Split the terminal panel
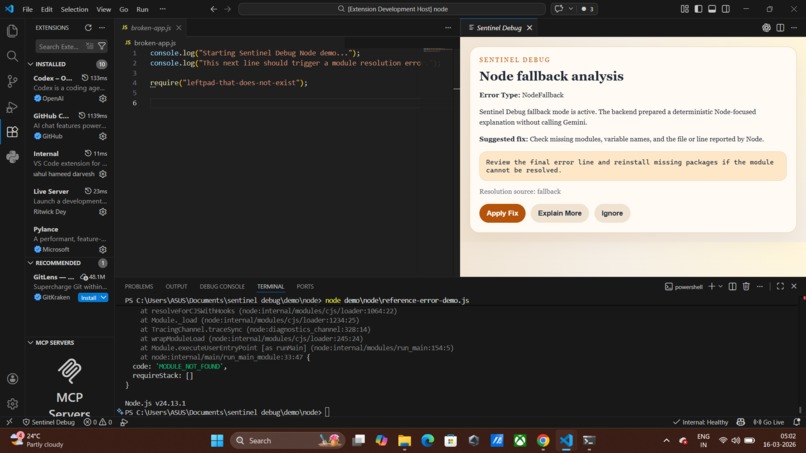The image size is (806, 453). [732, 286]
